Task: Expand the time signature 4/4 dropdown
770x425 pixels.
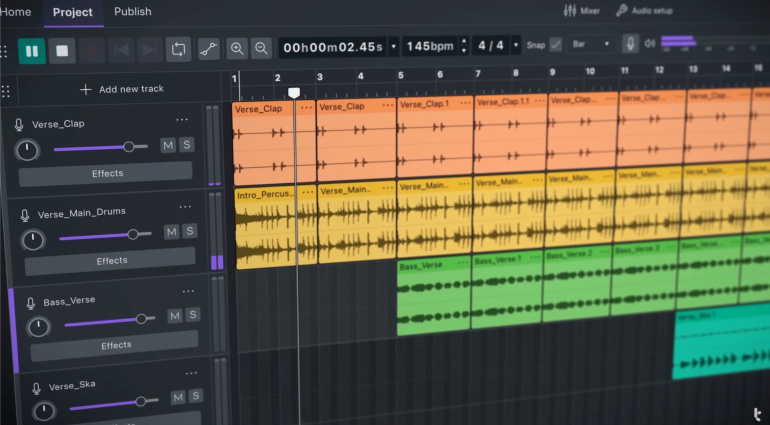Action: (x=516, y=46)
